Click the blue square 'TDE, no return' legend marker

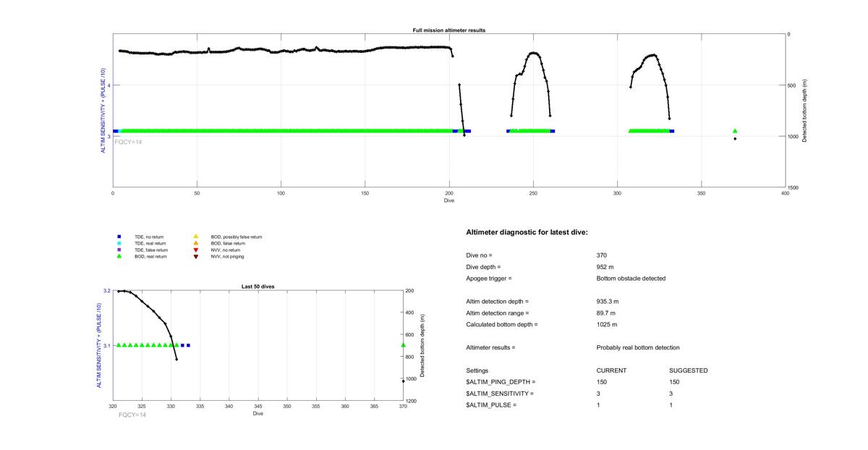coord(119,237)
